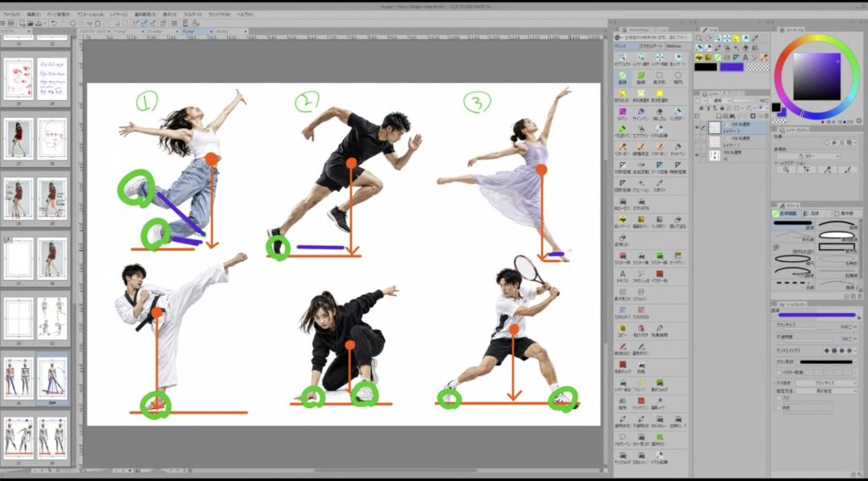Viewport: 868px width, 481px height.
Task: Open the File (ファイル) menu
Action: point(11,14)
